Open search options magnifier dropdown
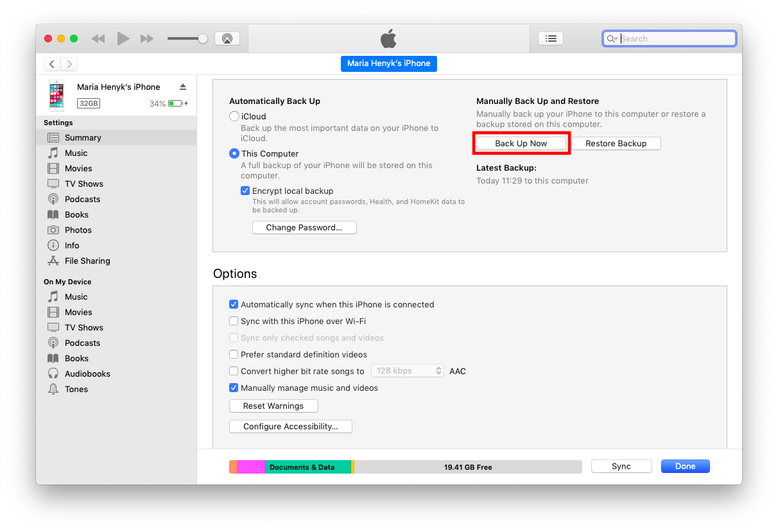This screenshot has width=778, height=532. pos(612,39)
